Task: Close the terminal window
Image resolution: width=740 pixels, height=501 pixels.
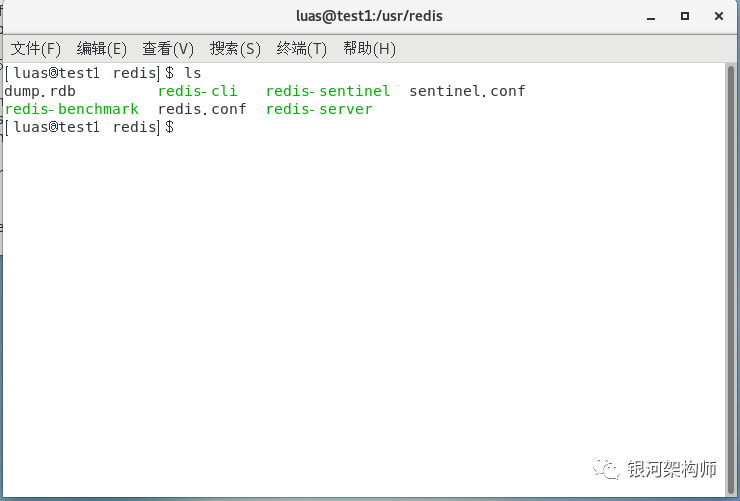Action: [719, 17]
